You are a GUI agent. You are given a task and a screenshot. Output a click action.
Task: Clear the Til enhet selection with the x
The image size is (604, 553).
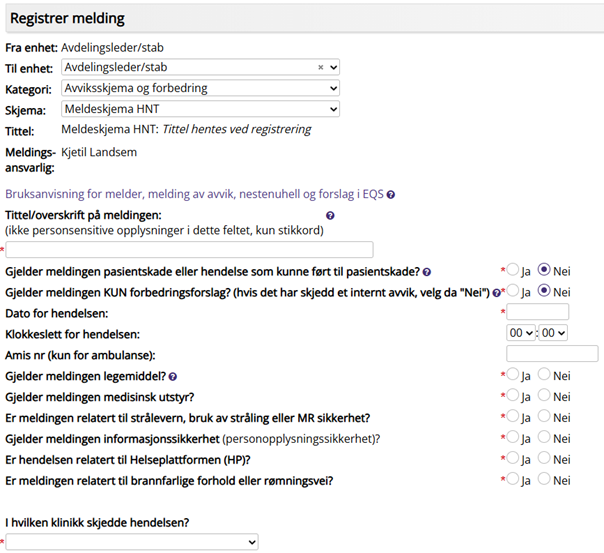[x=320, y=67]
